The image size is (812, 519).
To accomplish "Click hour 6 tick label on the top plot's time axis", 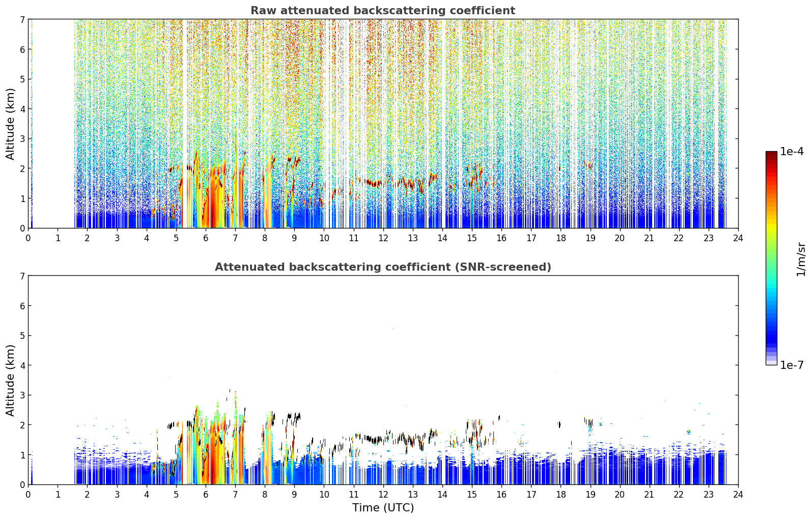I will (x=206, y=238).
